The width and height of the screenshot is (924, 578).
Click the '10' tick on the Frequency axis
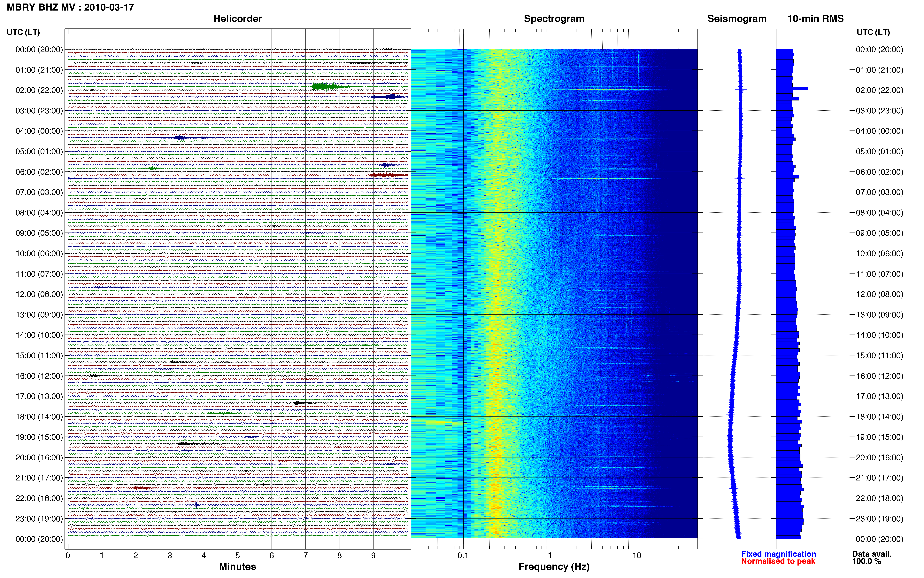coord(636,555)
